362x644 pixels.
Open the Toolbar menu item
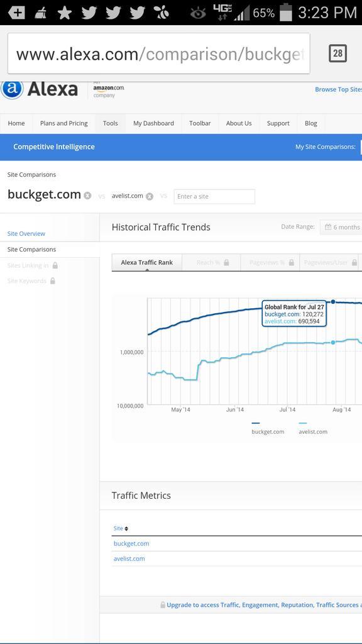click(x=200, y=123)
